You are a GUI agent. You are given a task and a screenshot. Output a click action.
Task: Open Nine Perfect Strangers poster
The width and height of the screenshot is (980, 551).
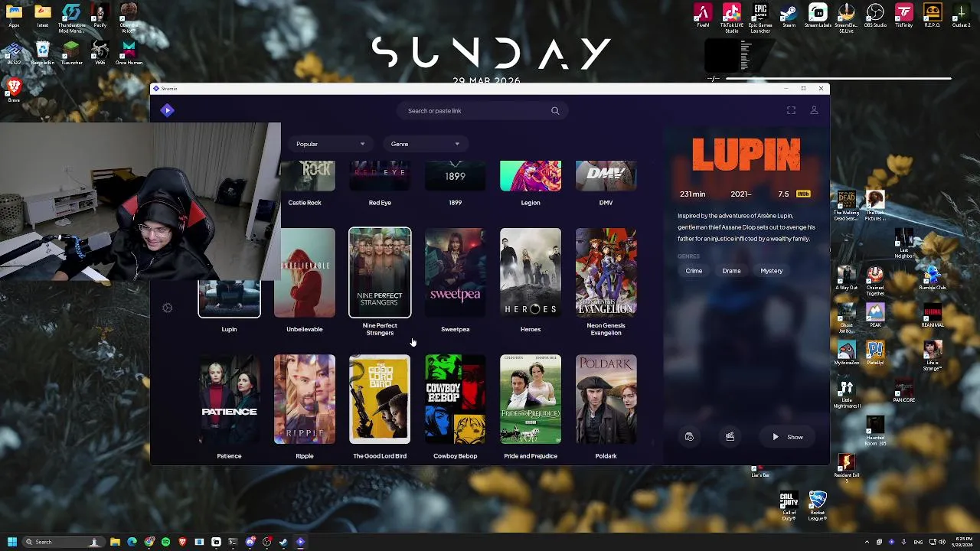coord(380,272)
